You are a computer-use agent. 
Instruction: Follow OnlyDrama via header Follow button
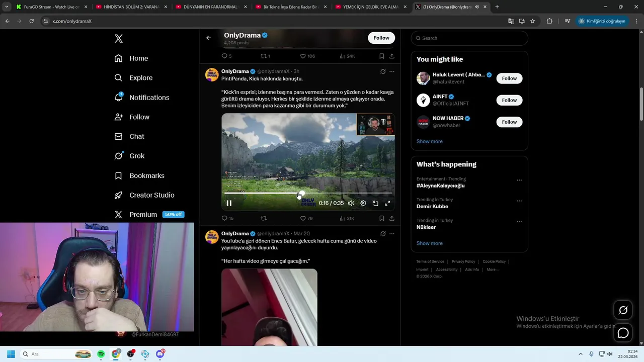pyautogui.click(x=381, y=38)
